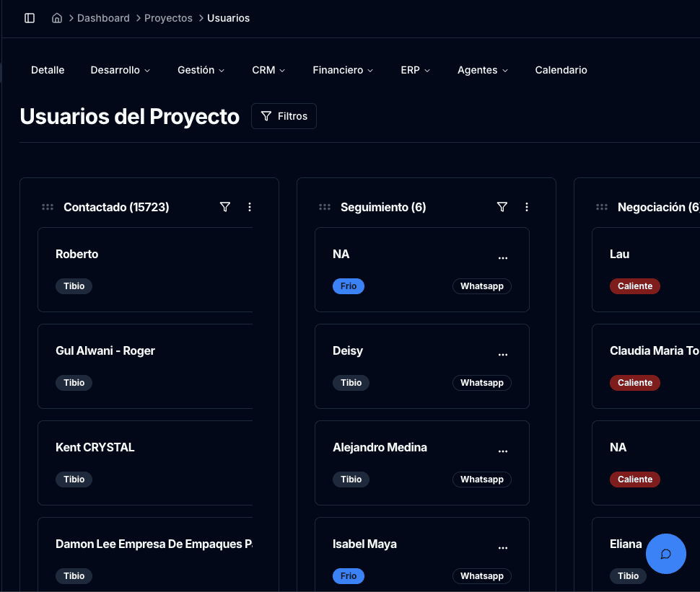This screenshot has height=592, width=700.
Task: Open the Filtros panel
Action: pyautogui.click(x=284, y=116)
